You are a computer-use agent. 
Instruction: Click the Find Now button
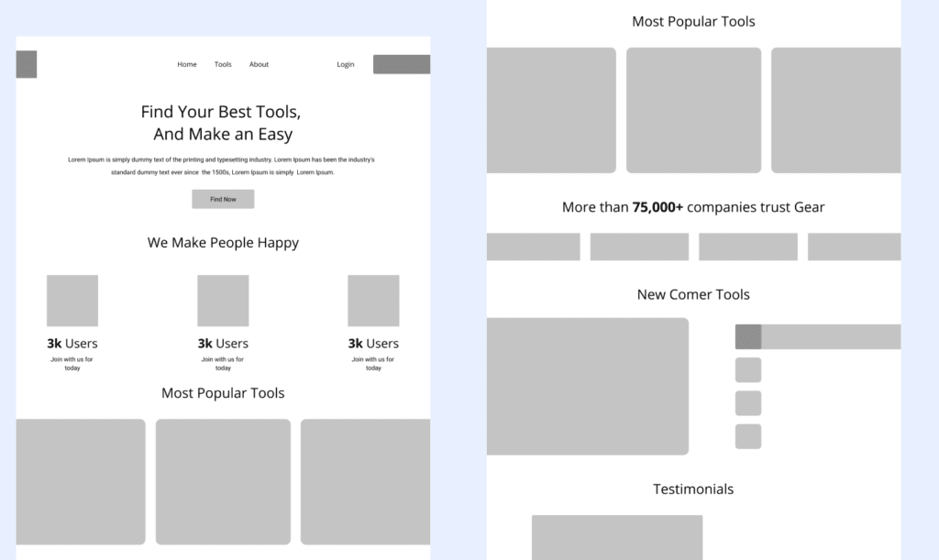223,199
